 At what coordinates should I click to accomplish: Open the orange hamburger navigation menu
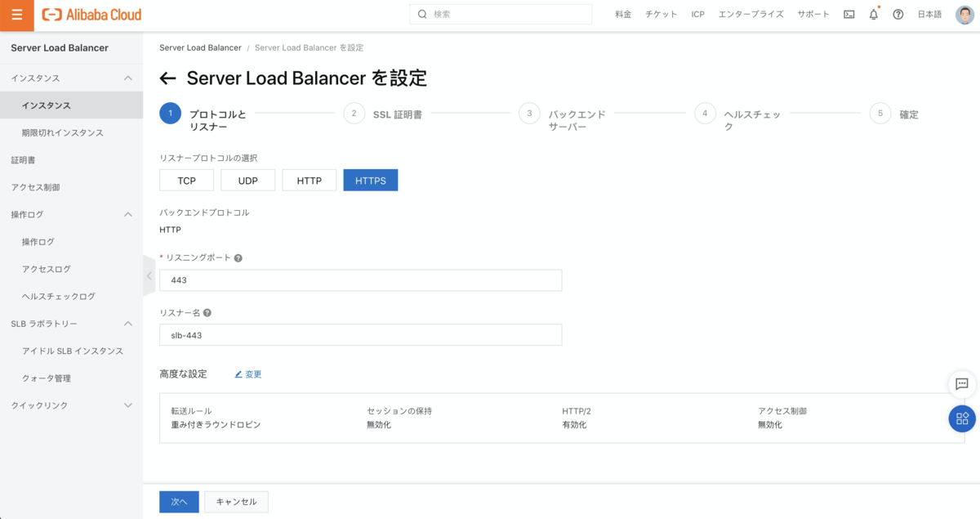click(17, 15)
